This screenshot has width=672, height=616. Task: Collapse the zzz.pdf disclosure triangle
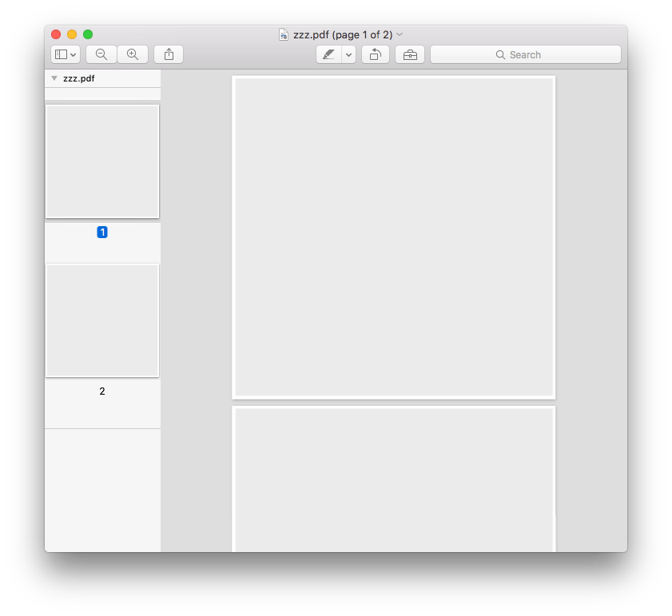(54, 78)
